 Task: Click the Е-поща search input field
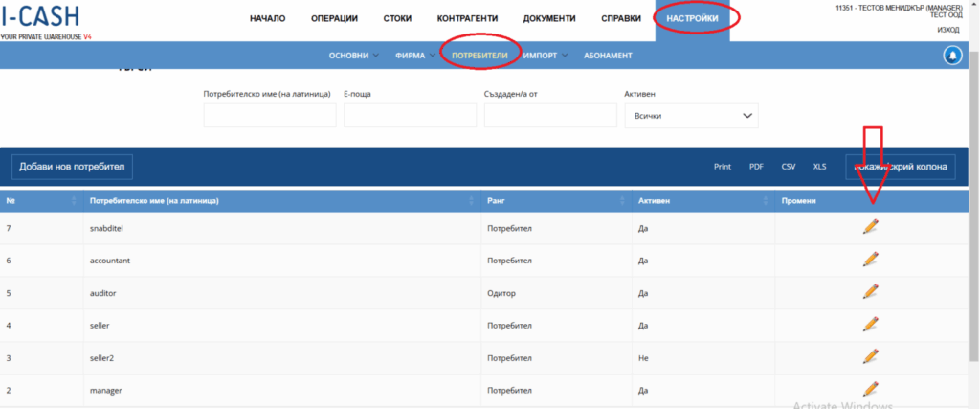410,116
